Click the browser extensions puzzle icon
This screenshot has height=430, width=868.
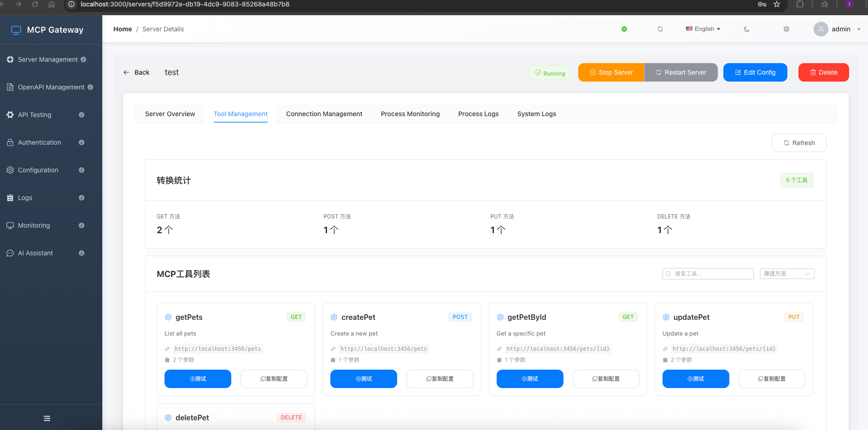[x=800, y=4]
